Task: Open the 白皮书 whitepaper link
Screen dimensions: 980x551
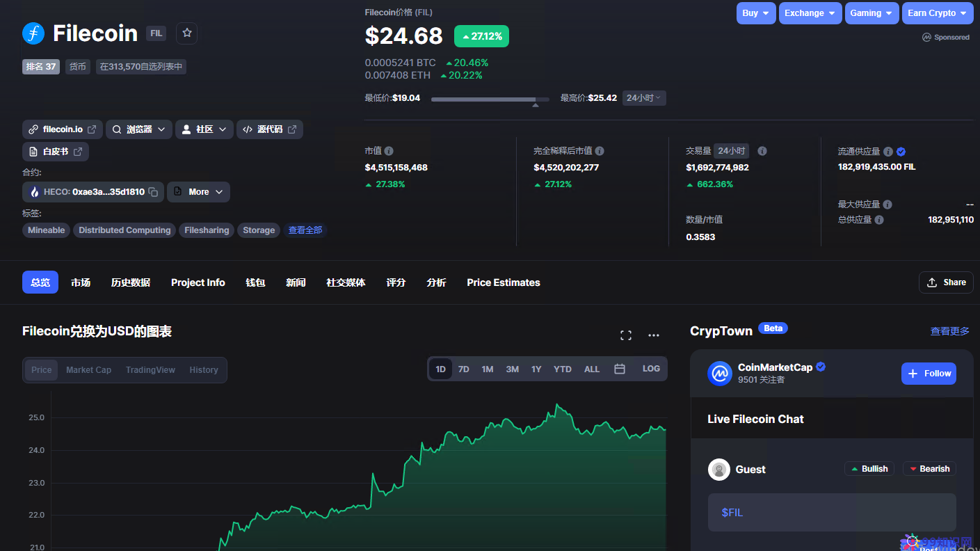Action: click(56, 152)
